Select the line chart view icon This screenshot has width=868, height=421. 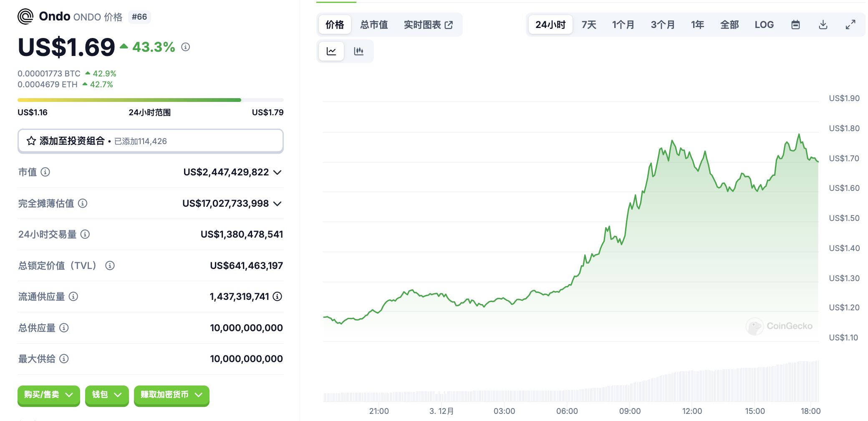[331, 51]
